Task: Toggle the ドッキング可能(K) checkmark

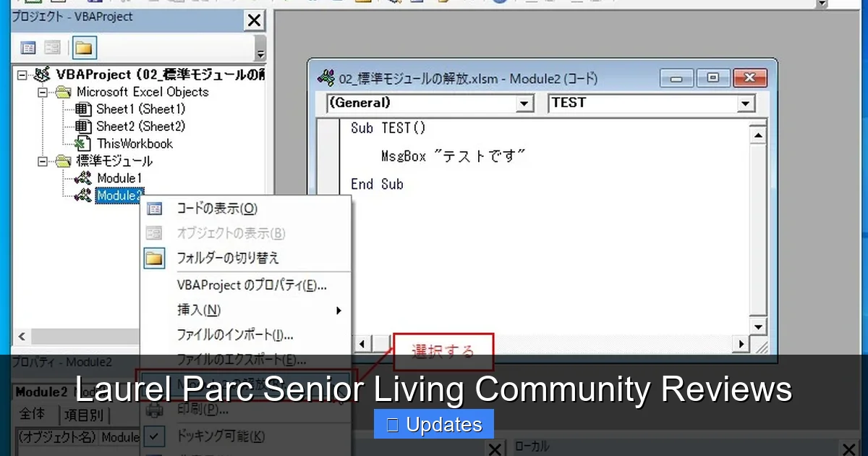Action: [154, 436]
